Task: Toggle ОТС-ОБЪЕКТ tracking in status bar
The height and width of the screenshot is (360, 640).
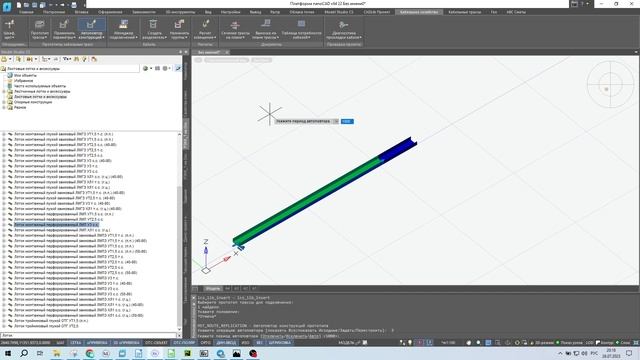Action: click(x=156, y=343)
